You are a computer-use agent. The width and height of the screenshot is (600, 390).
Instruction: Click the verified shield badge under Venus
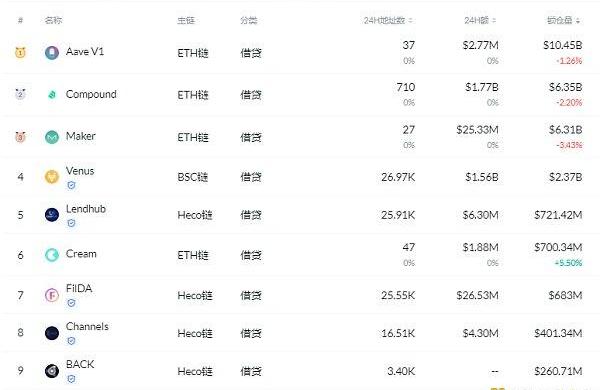[x=71, y=186]
